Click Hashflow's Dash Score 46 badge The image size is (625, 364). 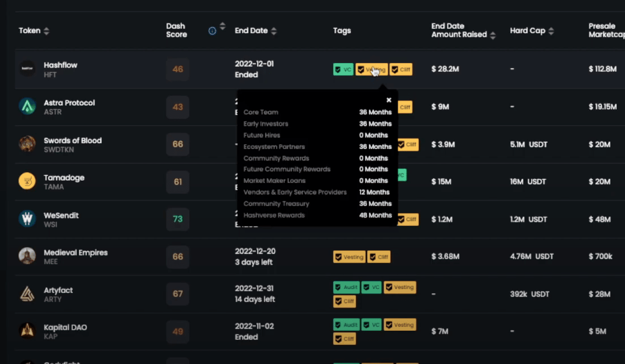pyautogui.click(x=178, y=70)
